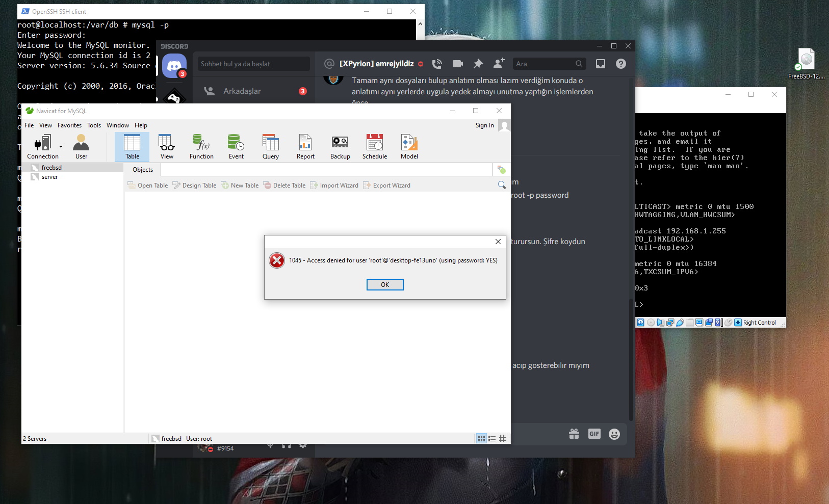829x504 pixels.
Task: Expand the Connection dropdown arrow
Action: pos(61,147)
